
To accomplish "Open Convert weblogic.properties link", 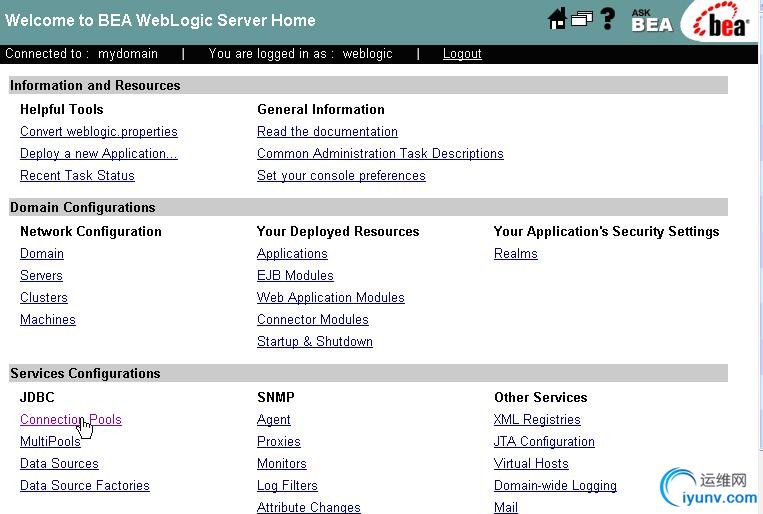I will (x=99, y=131).
